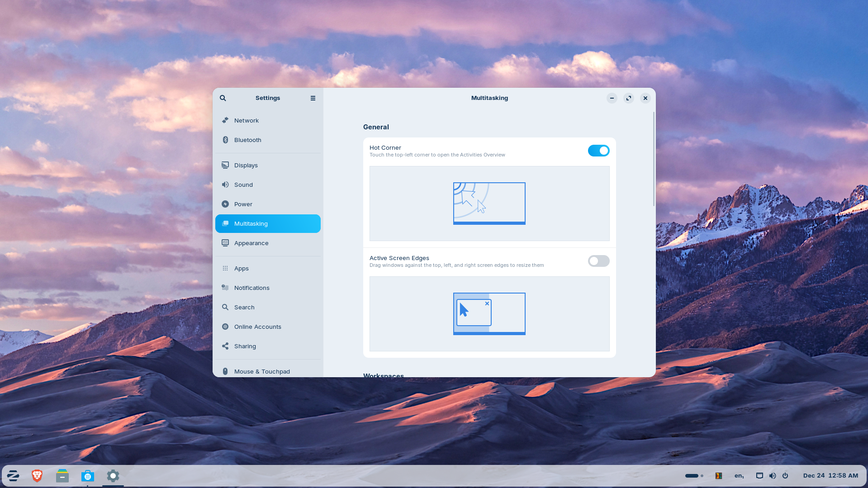The image size is (868, 488).
Task: Click the Hot Corner preview illustration
Action: pos(489,204)
